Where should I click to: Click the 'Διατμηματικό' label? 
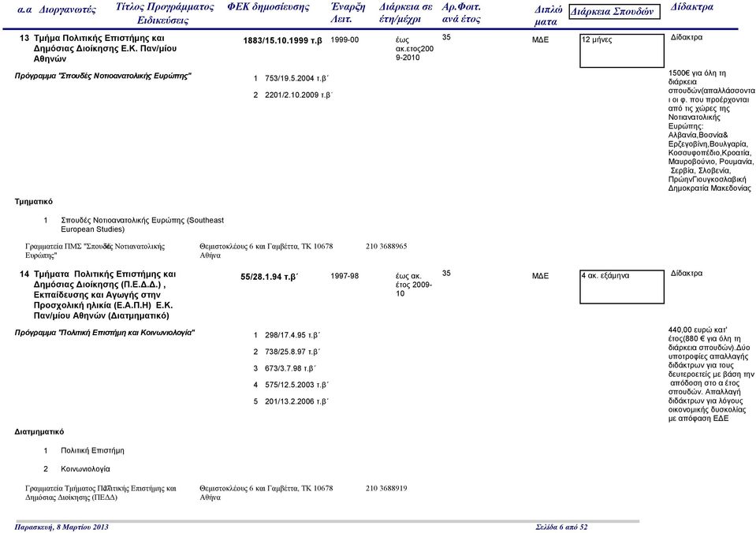click(39, 431)
